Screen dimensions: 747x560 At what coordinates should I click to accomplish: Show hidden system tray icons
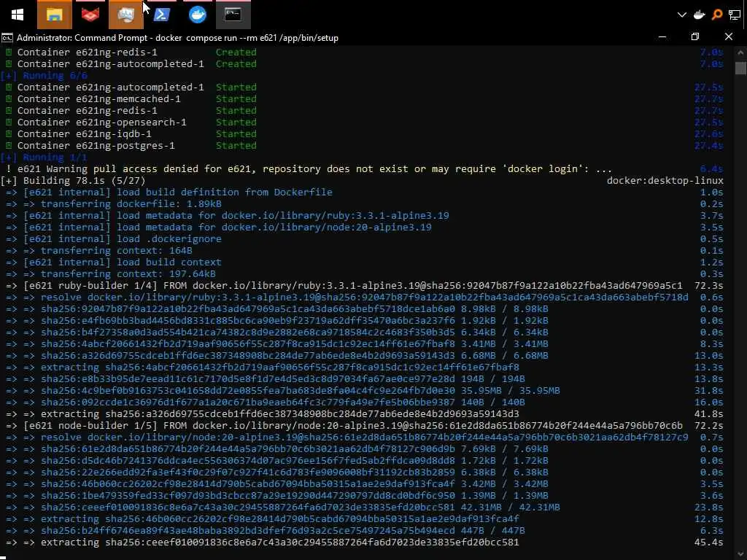pos(682,15)
